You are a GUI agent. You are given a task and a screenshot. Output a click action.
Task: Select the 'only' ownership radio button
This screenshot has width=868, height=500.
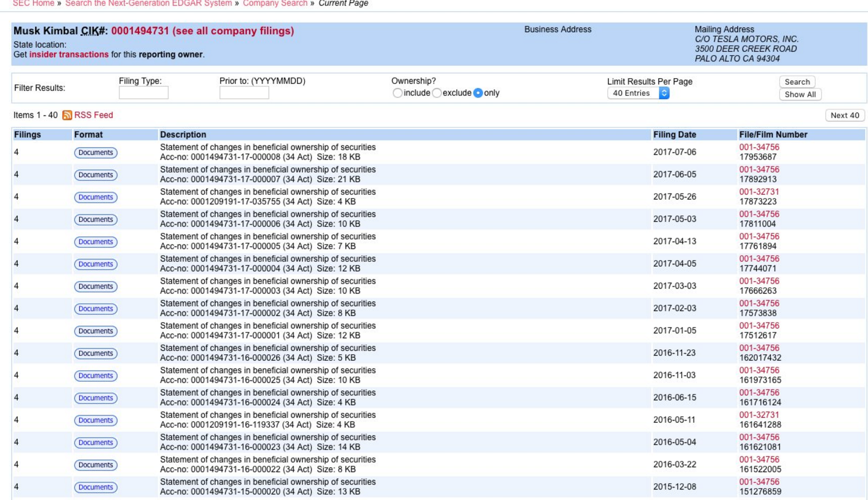478,93
